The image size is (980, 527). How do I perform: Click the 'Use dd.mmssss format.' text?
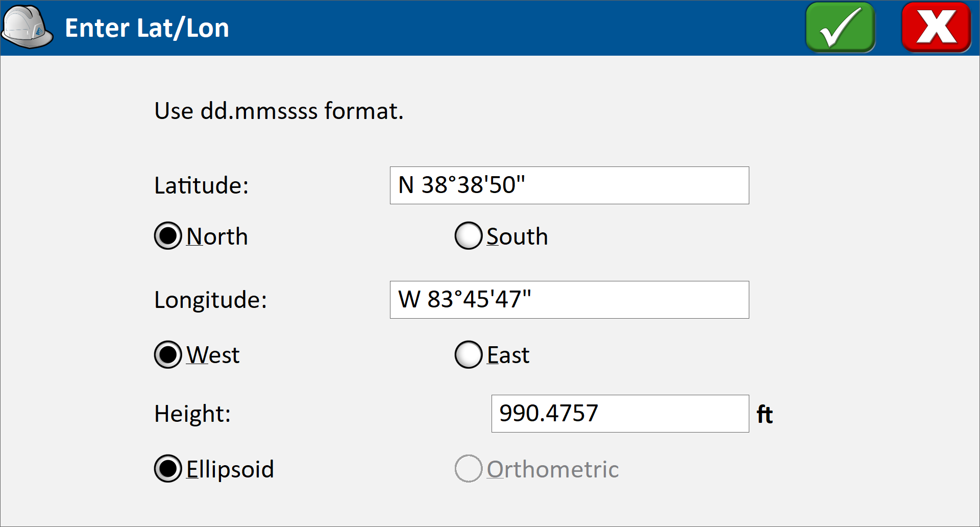click(x=279, y=111)
